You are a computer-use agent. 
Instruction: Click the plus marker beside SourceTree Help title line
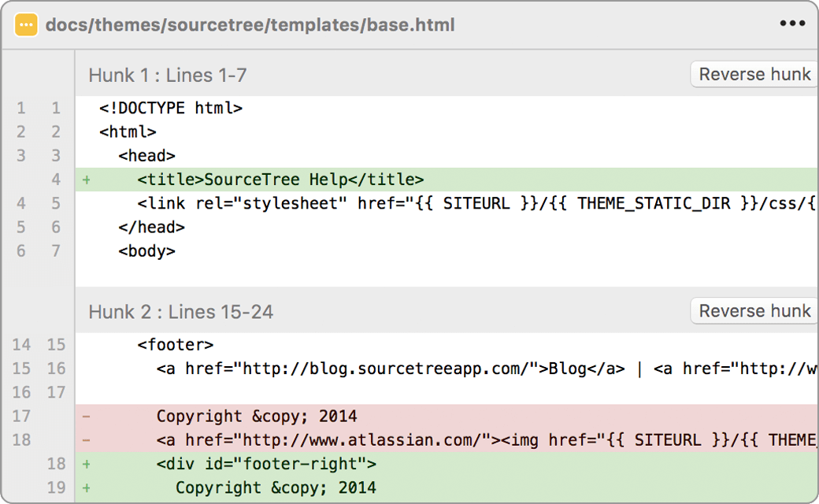pos(86,179)
